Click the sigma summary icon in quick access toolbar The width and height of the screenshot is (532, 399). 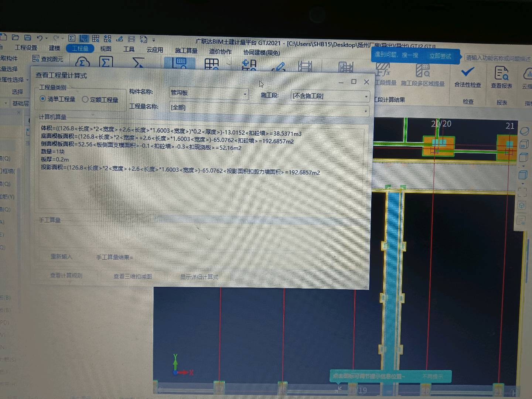coord(72,38)
